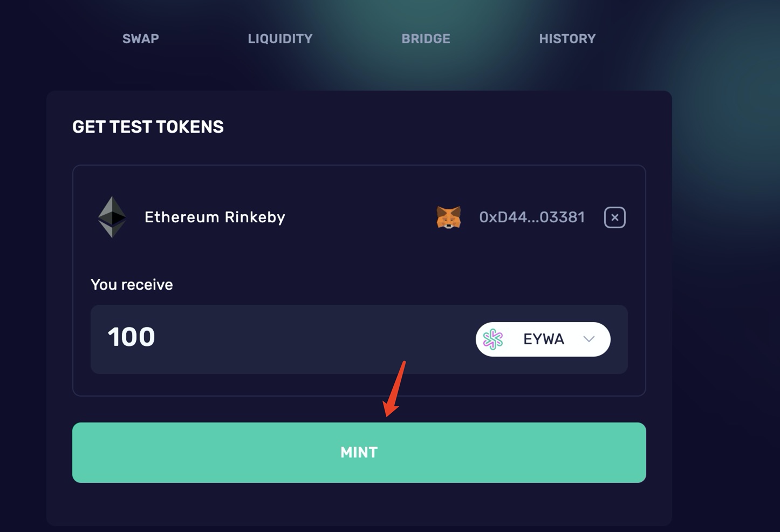Open the LIQUIDITY tab
Viewport: 780px width, 532px height.
(x=280, y=39)
